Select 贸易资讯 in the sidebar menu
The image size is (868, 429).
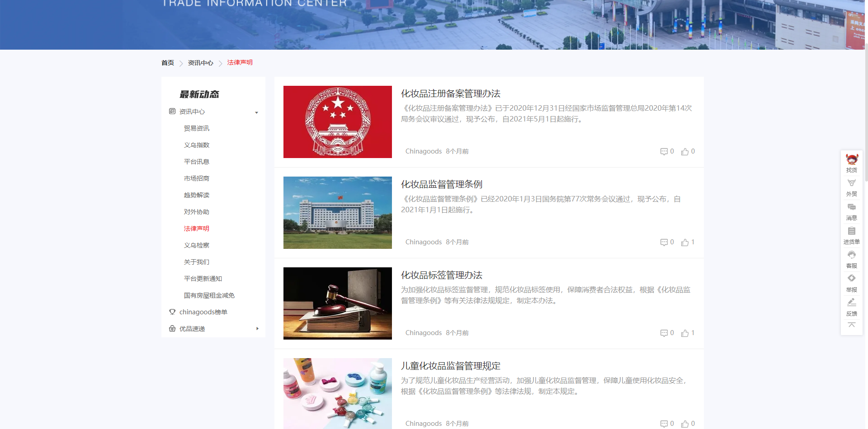tap(197, 129)
